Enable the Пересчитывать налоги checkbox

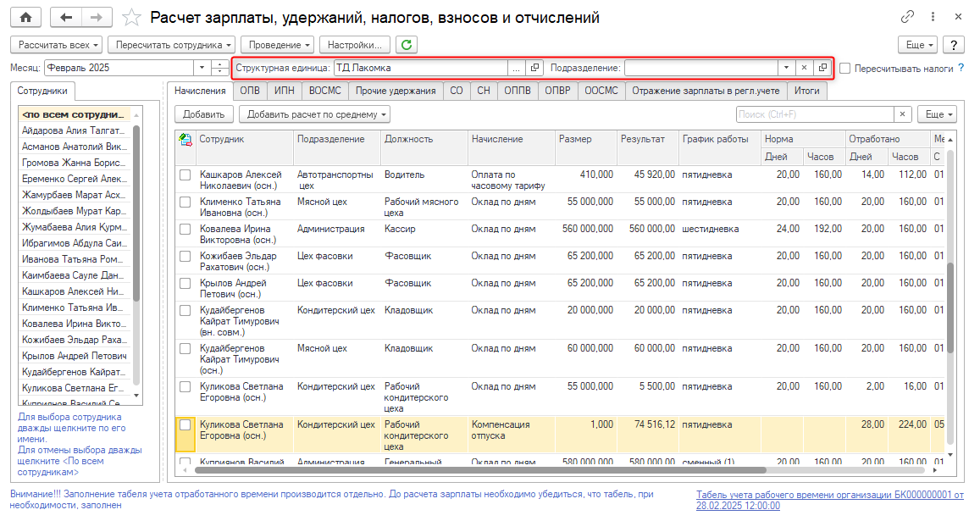845,69
